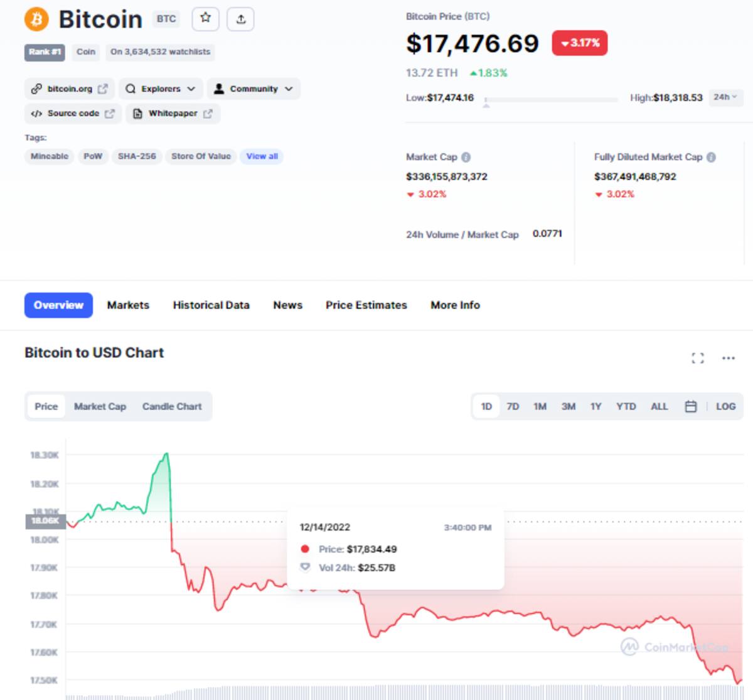Open the More Info tab
Image resolution: width=753 pixels, height=700 pixels.
point(455,305)
